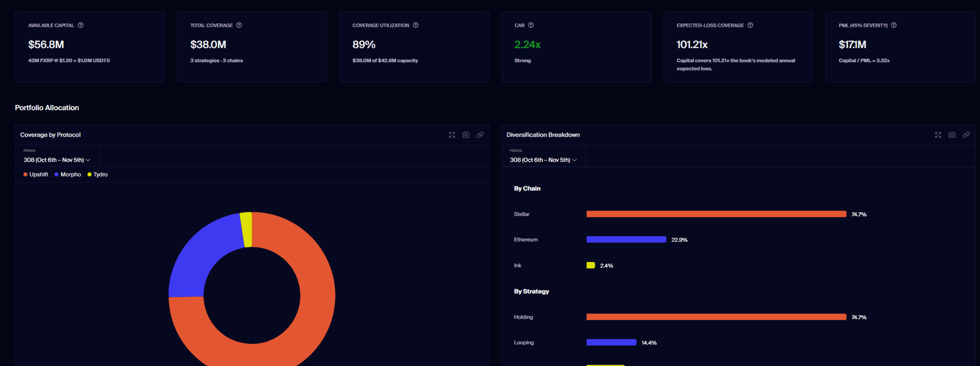Click the Holding 74.7% strategy bar

[716, 317]
